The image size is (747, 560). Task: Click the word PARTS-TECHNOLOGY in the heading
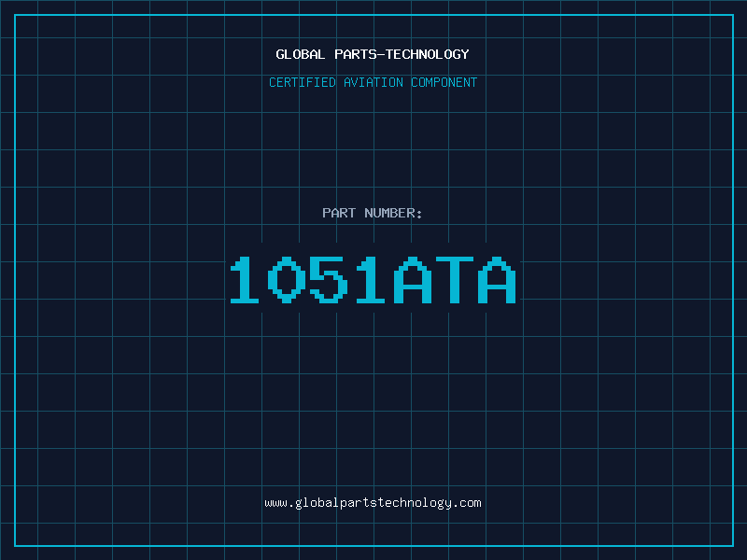(402, 54)
